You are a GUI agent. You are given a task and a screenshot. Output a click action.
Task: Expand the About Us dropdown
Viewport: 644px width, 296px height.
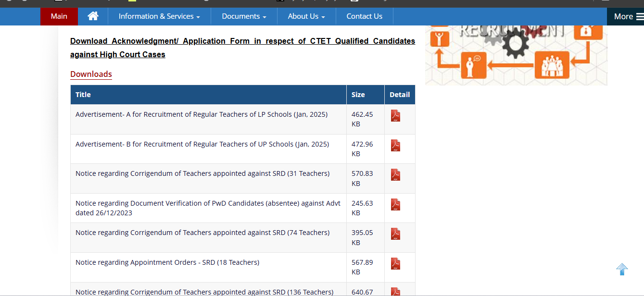[x=306, y=16]
